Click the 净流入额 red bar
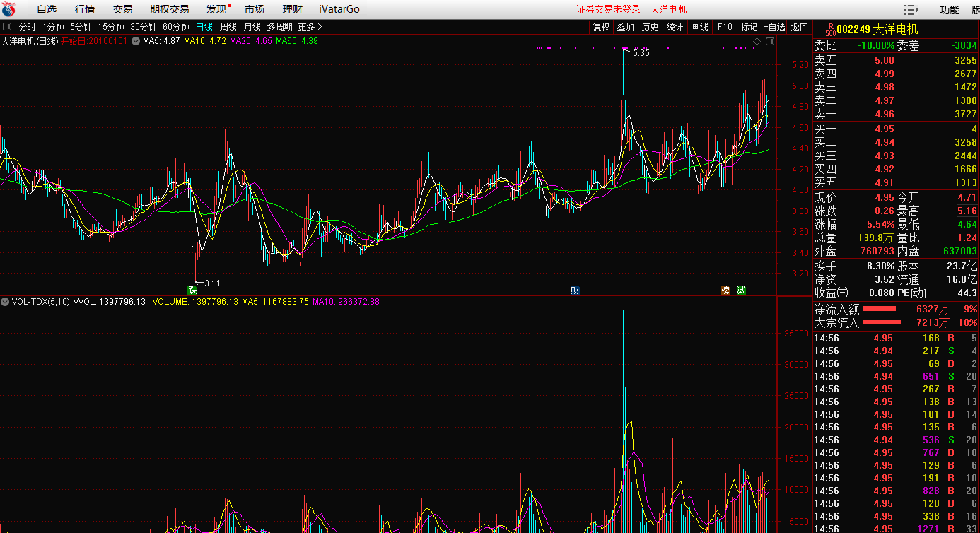 click(879, 309)
